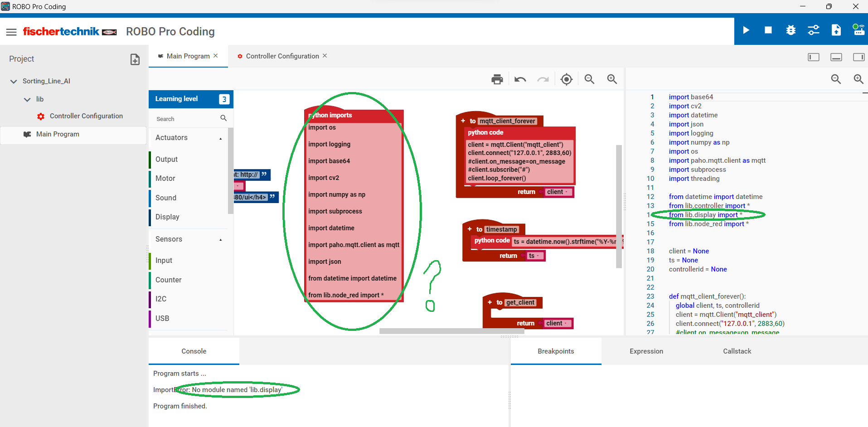Open Controller Configuration in project tree
The width and height of the screenshot is (868, 427).
point(86,116)
